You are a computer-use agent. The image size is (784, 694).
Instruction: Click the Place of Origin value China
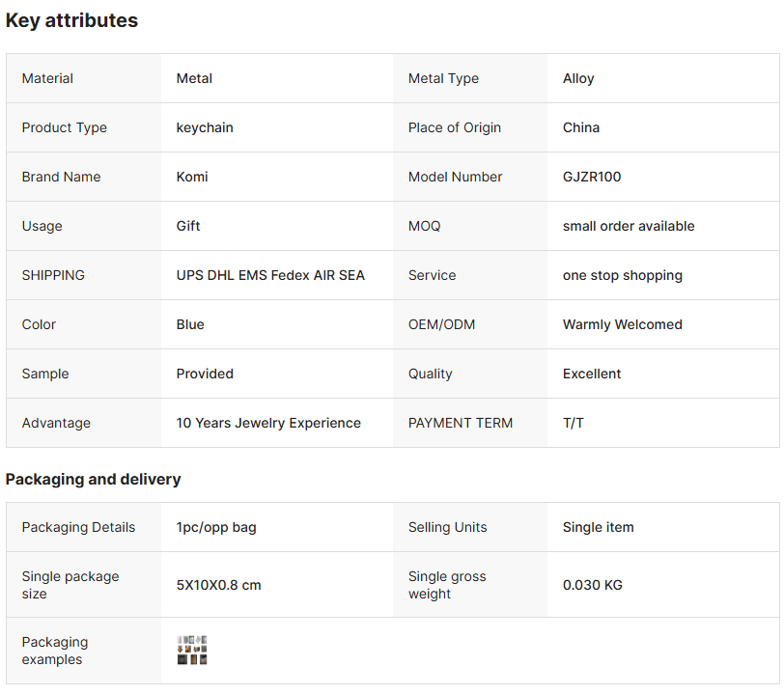pos(581,127)
